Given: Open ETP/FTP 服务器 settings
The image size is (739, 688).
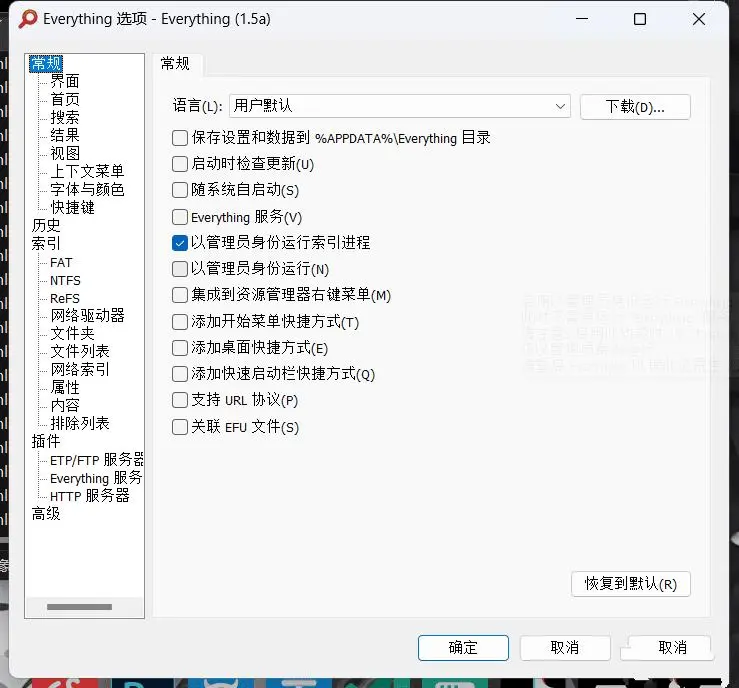Looking at the screenshot, I should click(97, 459).
